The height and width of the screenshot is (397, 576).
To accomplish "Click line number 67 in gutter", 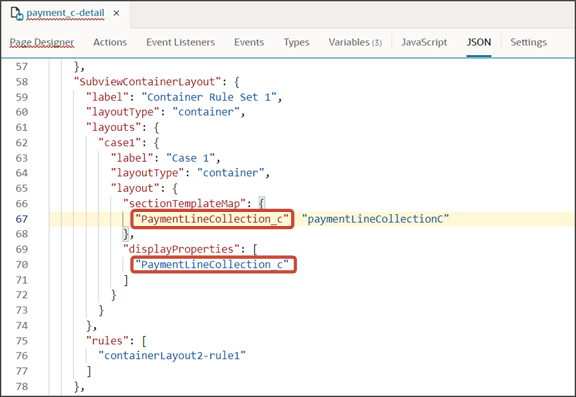I will point(22,219).
